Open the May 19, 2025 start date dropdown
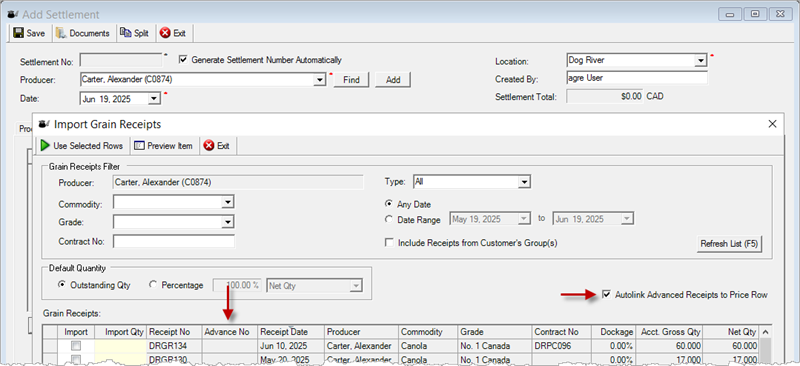 pos(524,219)
